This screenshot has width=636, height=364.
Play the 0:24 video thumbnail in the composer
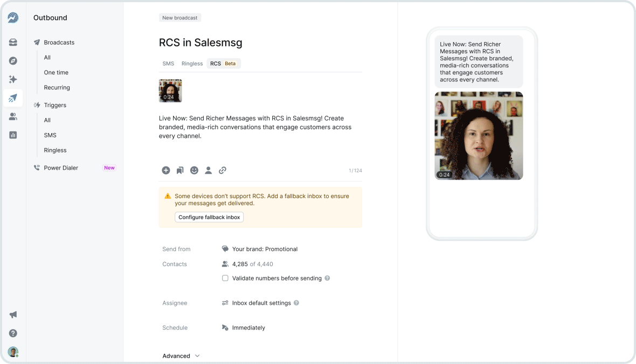170,90
